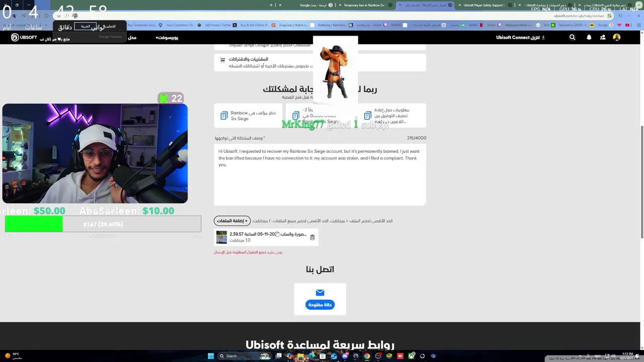644x362 pixels.
Task: Open Microsoft Store from taskbar
Action: [323, 356]
